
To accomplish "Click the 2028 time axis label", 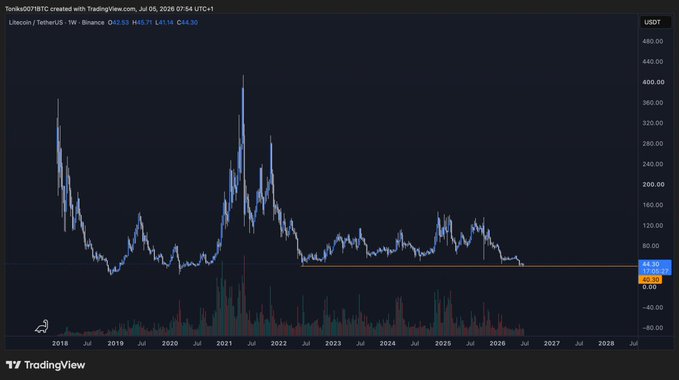I will tap(606, 343).
